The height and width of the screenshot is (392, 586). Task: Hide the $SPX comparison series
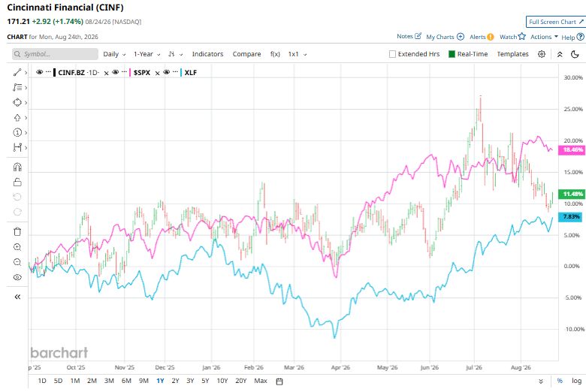(x=116, y=72)
